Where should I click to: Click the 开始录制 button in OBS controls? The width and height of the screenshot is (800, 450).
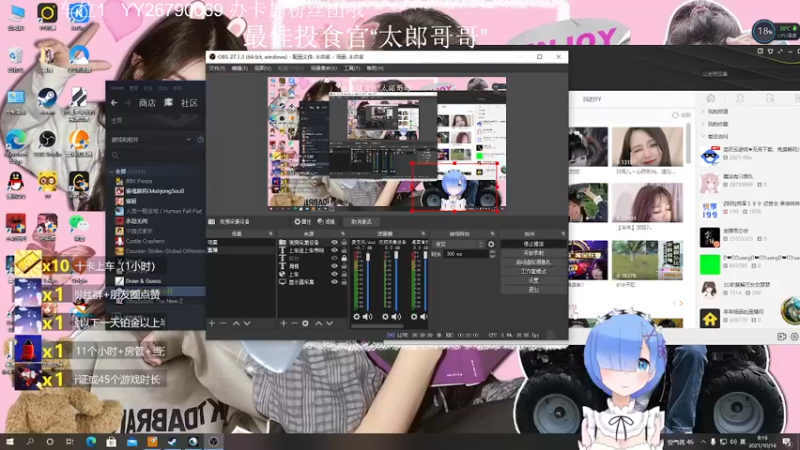click(533, 253)
